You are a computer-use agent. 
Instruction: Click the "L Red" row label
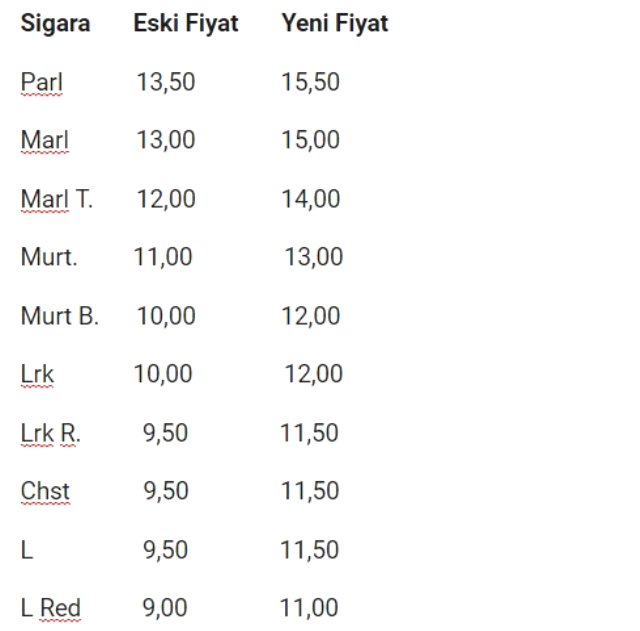coord(50,608)
